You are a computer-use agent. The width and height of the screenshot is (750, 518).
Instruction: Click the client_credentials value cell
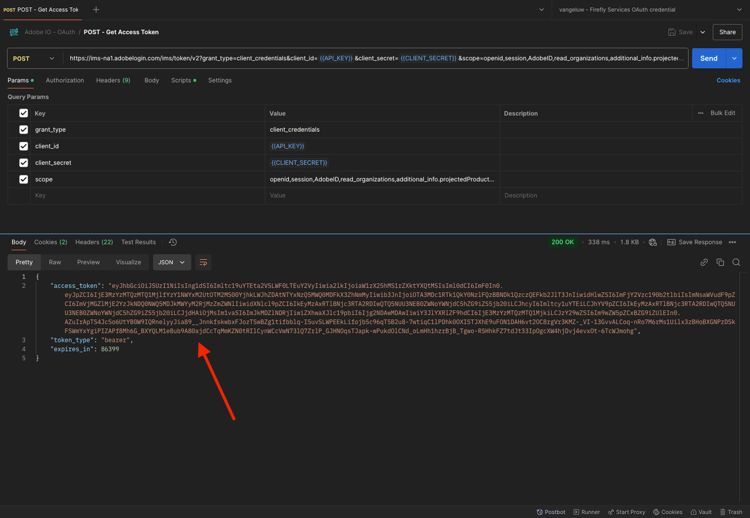click(382, 130)
